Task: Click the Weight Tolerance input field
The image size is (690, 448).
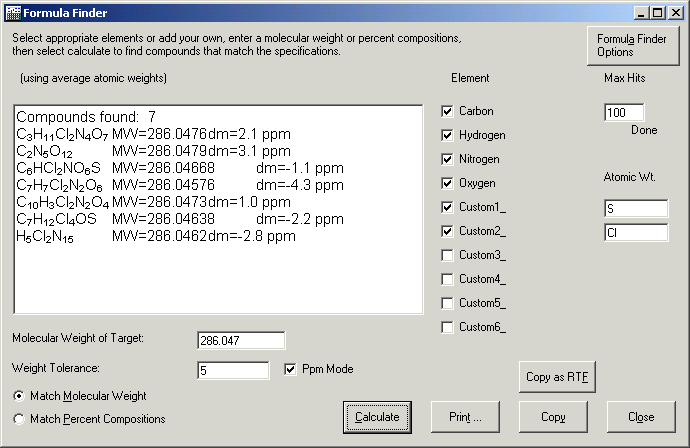Action: pyautogui.click(x=233, y=371)
